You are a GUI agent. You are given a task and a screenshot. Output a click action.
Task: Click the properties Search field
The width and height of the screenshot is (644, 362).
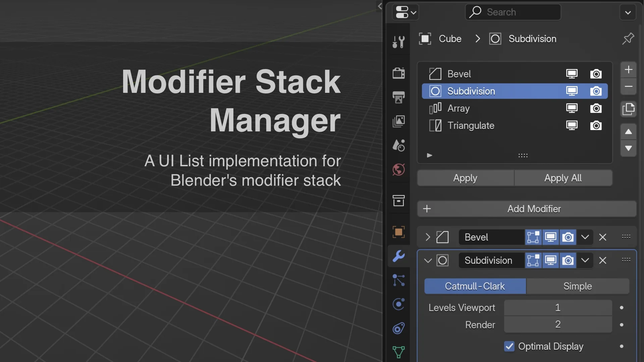pos(513,12)
